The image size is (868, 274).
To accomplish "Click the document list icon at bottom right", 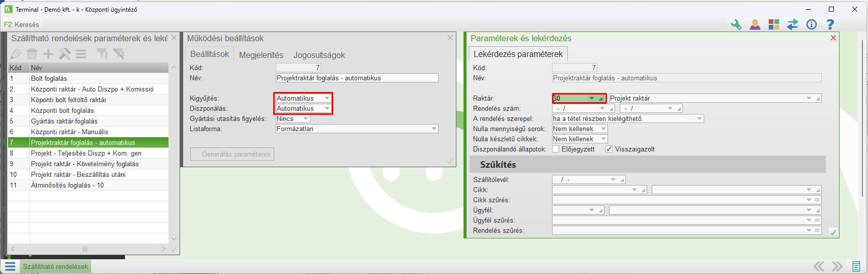I will (x=856, y=266).
